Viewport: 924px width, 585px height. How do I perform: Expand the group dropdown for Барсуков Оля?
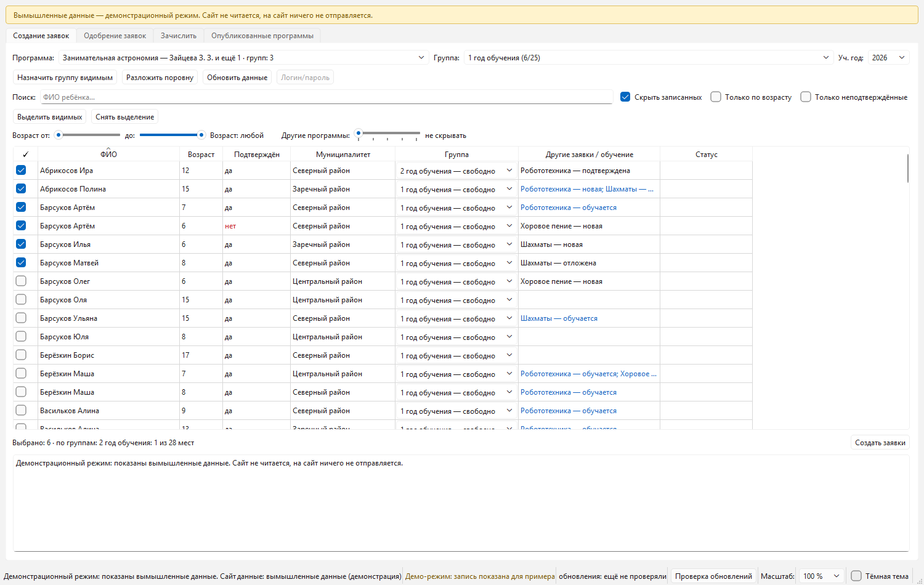point(456,300)
